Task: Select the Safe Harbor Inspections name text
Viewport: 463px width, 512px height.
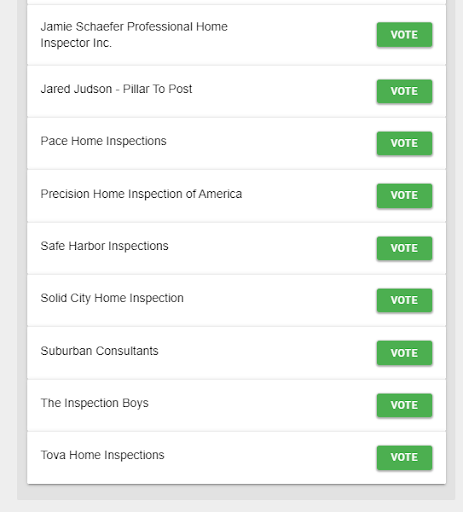Action: pos(104,246)
